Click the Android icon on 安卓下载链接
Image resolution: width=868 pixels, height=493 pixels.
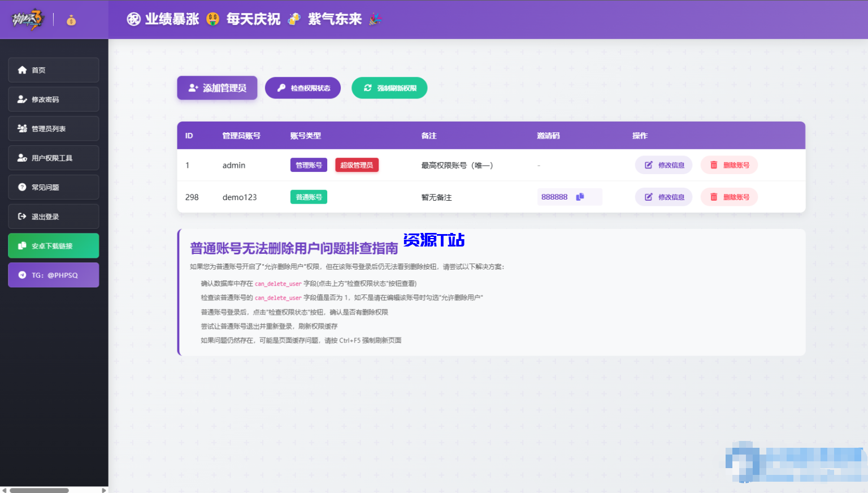coord(21,245)
